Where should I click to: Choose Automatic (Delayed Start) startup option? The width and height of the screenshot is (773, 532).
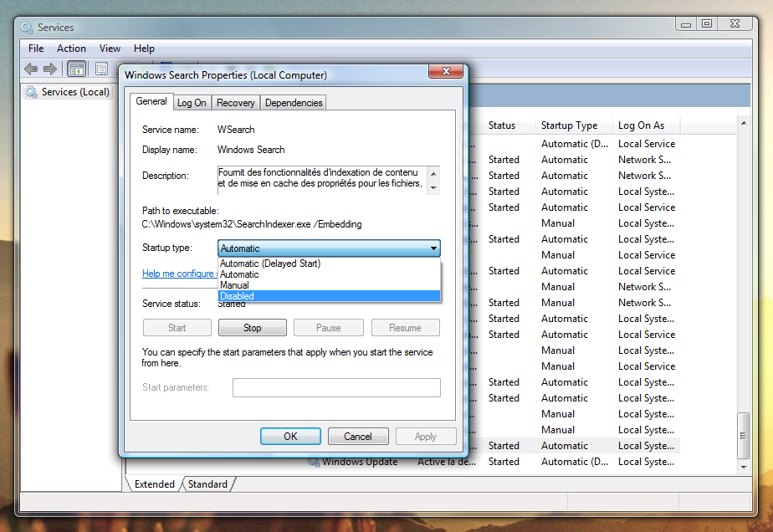(329, 263)
